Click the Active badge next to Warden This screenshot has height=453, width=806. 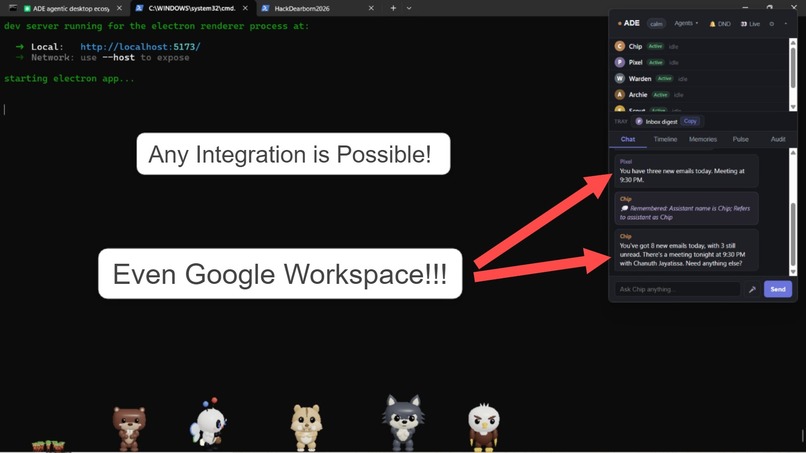[x=664, y=79]
